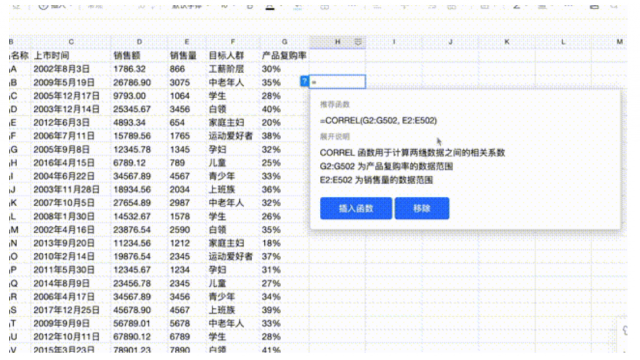Select the quantity cell 1064
The width and height of the screenshot is (640, 360).
(x=187, y=96)
